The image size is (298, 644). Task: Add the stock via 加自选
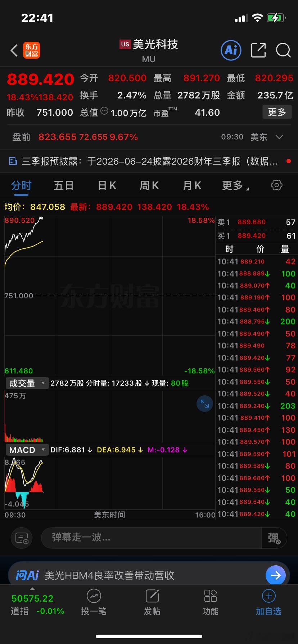(x=268, y=603)
